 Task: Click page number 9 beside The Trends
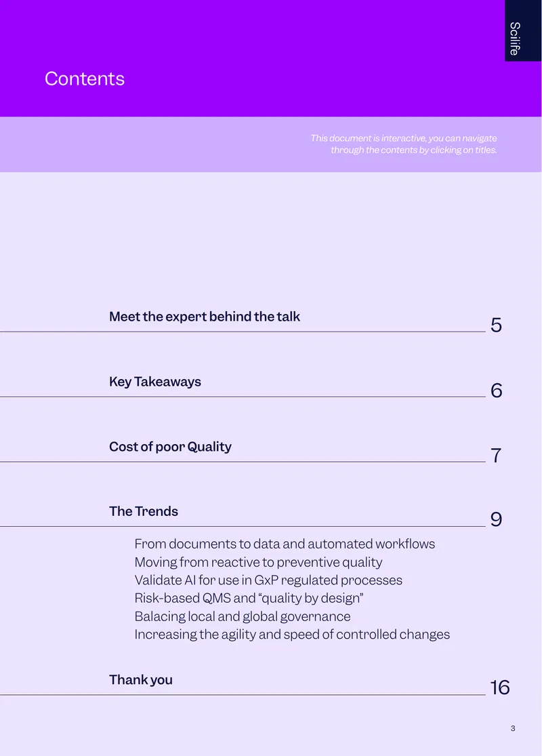(496, 520)
